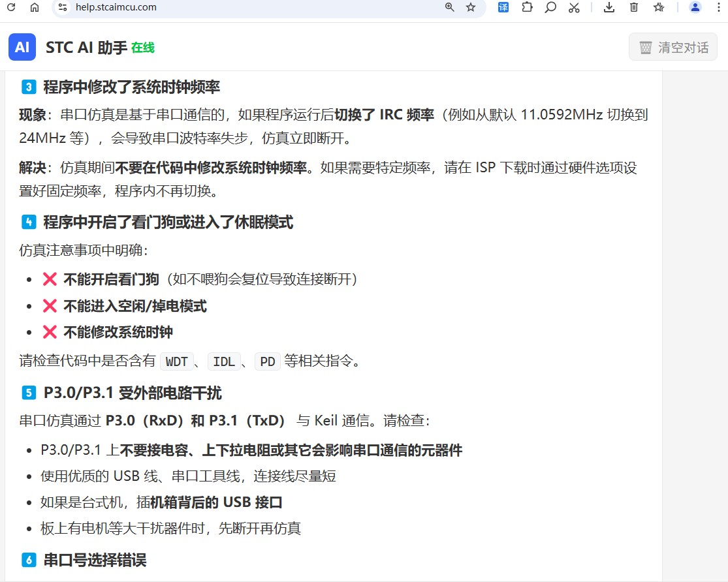The width and height of the screenshot is (728, 582).
Task: Go to the browser home page icon
Action: (35, 7)
